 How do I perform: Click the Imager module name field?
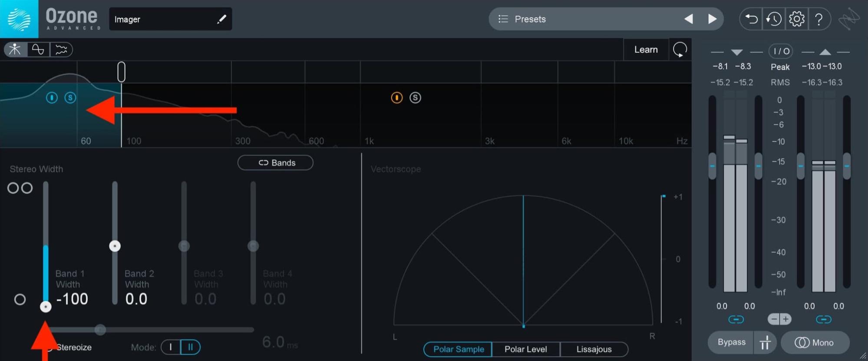tap(170, 19)
